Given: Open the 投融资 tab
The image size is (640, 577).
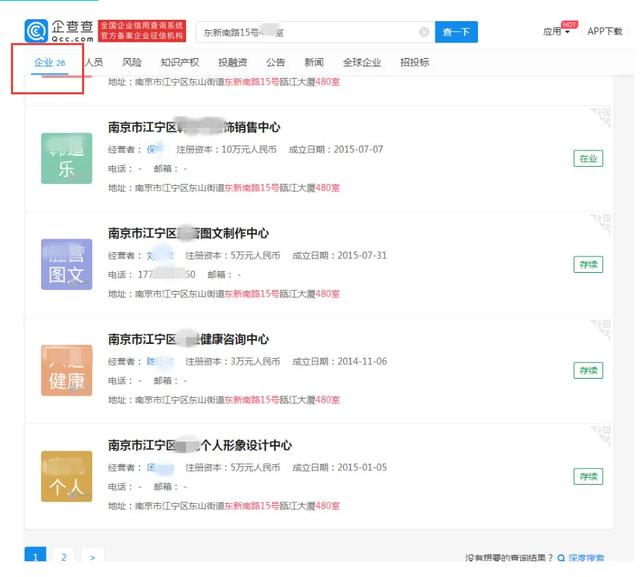Looking at the screenshot, I should click(234, 63).
